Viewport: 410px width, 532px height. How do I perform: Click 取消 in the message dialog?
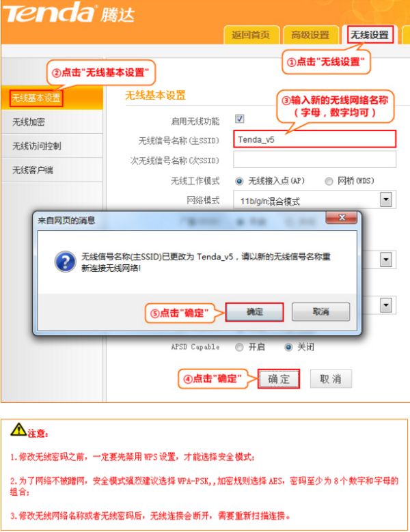click(x=320, y=312)
